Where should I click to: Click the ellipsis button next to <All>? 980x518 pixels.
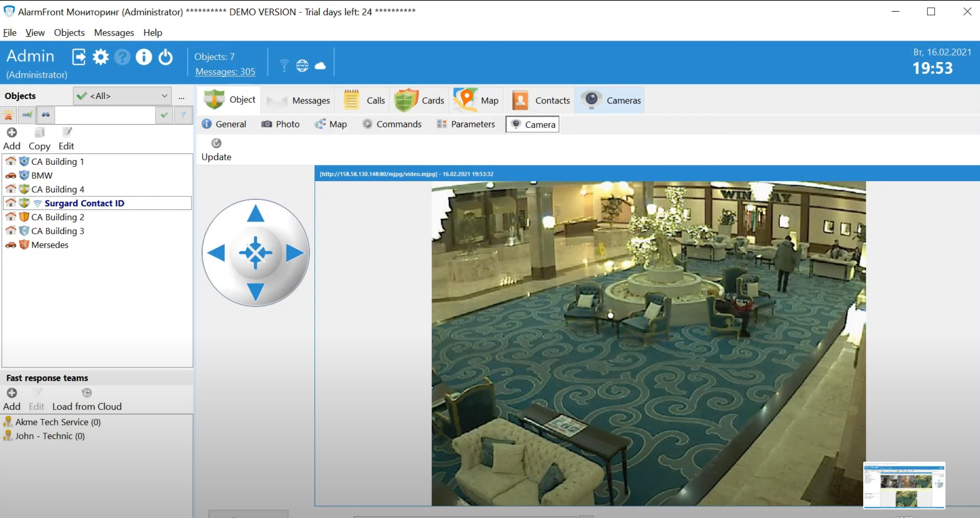tap(181, 97)
